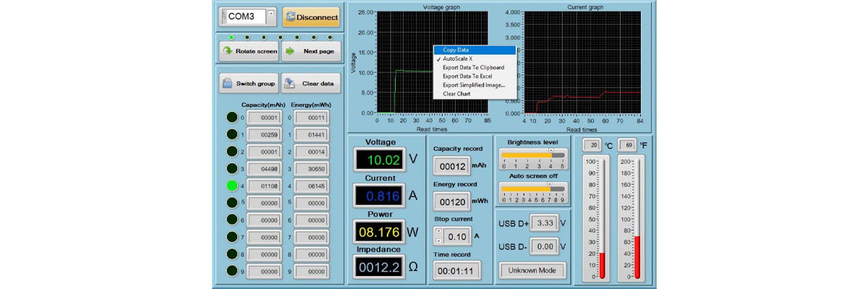868x289 pixels.
Task: Click the Rotate screen button
Action: [249, 51]
